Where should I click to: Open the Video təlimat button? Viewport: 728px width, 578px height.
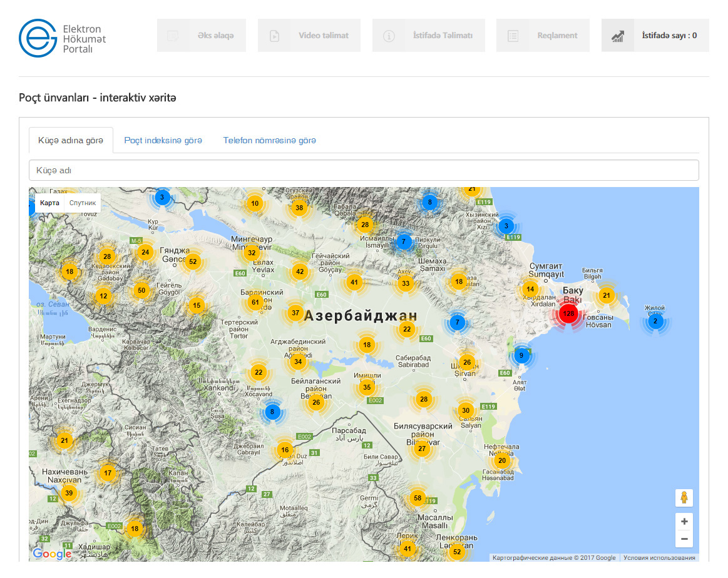click(309, 35)
